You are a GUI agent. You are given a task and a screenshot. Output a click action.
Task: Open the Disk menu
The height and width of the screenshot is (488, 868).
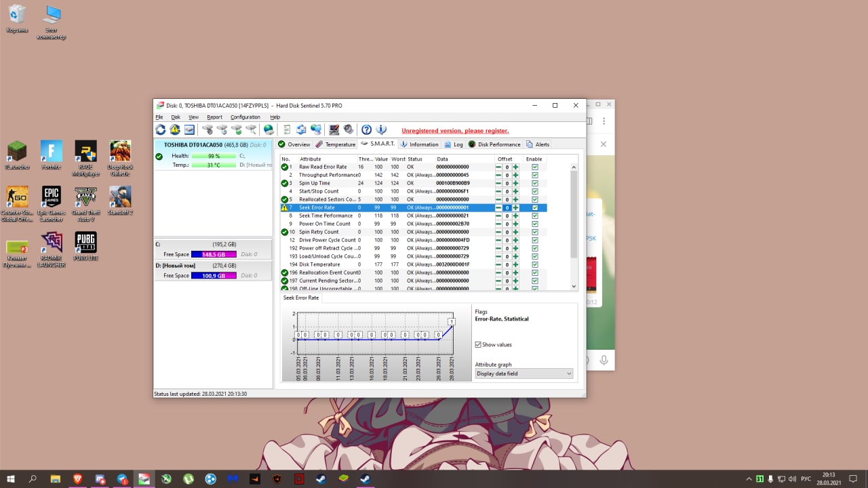176,117
